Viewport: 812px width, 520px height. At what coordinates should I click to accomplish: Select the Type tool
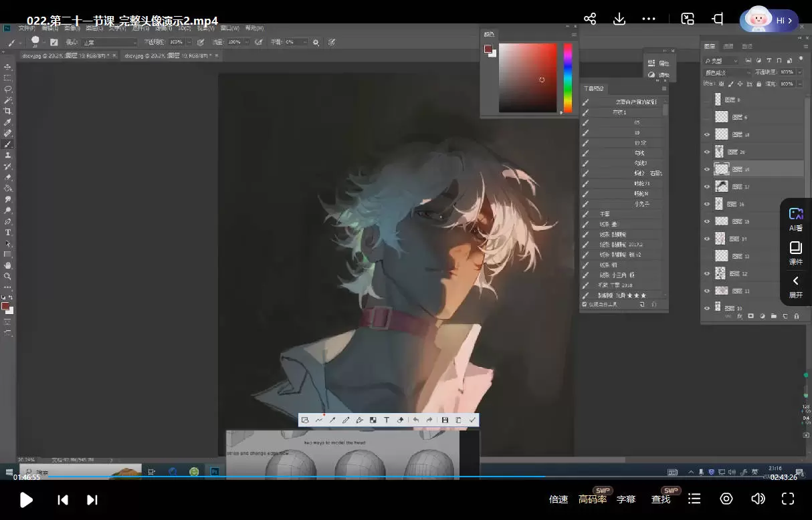click(8, 233)
